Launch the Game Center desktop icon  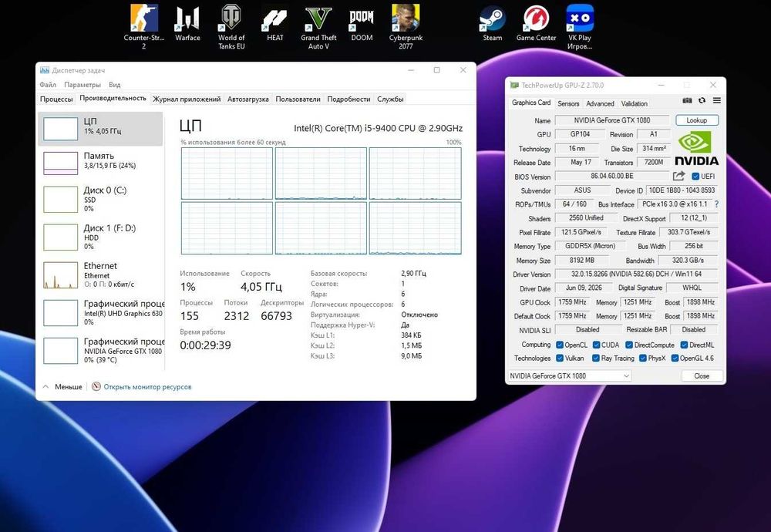pyautogui.click(x=536, y=23)
